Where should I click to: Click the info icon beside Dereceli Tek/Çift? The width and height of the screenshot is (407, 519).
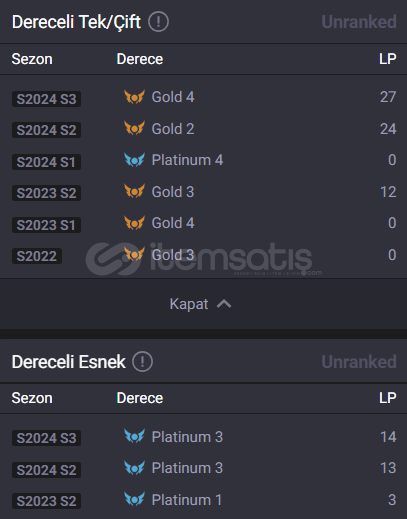tap(158, 22)
